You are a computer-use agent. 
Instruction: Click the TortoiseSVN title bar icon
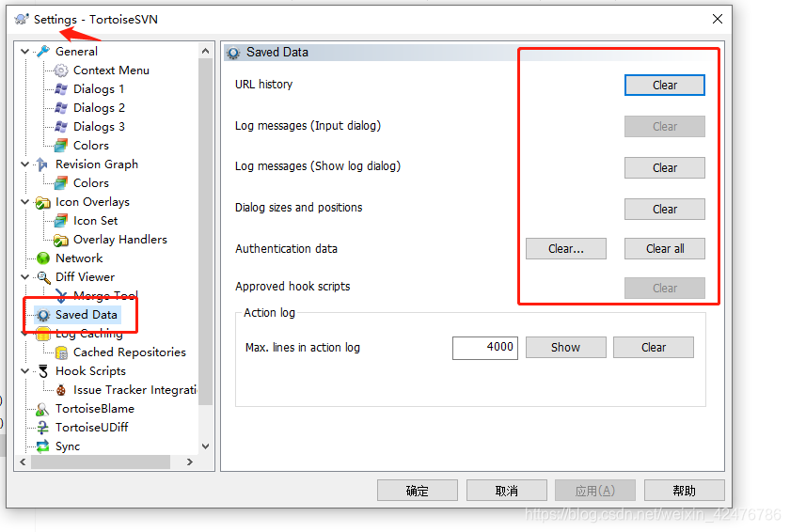point(22,20)
